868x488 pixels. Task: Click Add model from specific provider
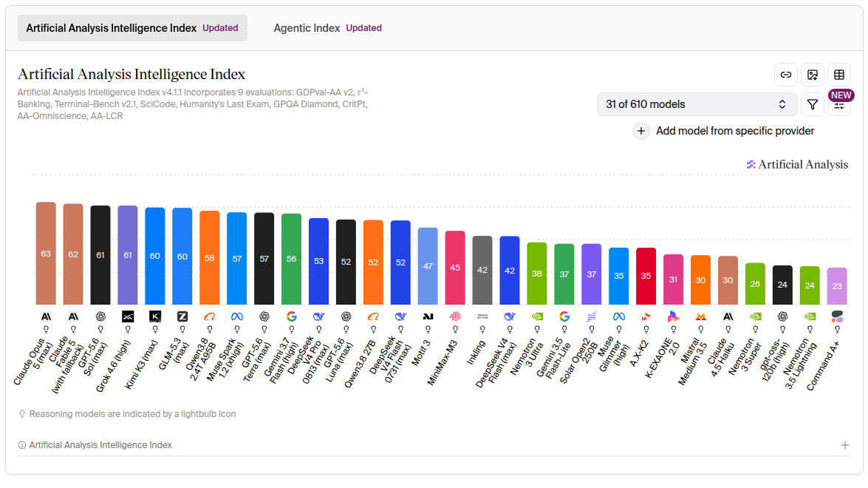click(735, 132)
